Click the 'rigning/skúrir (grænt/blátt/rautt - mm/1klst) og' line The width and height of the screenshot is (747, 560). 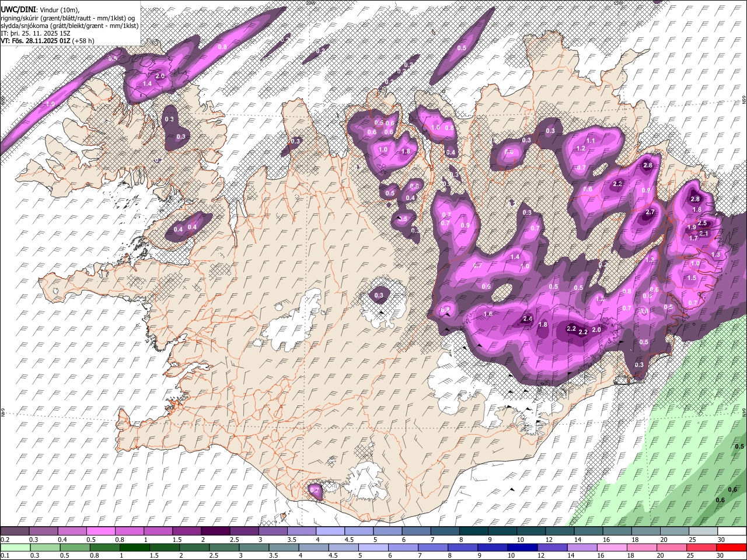click(68, 17)
